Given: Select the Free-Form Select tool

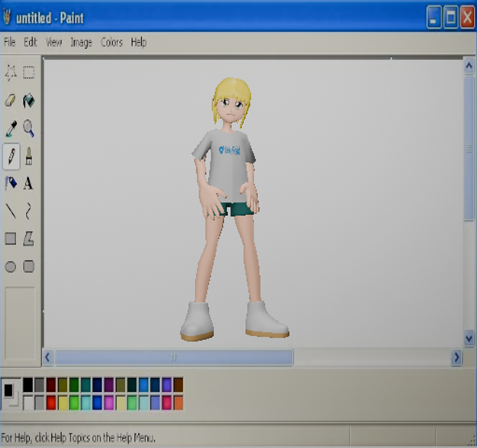Looking at the screenshot, I should pyautogui.click(x=11, y=73).
